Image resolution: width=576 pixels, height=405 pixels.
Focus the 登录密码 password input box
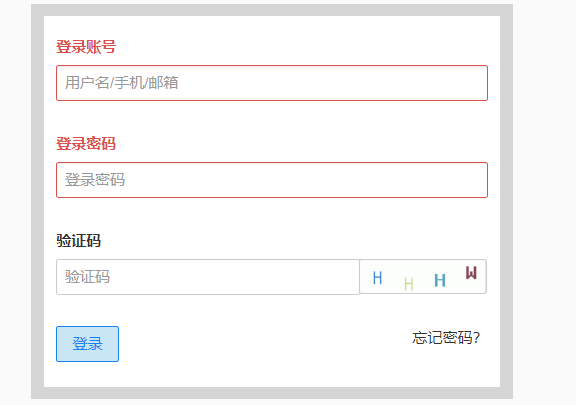(272, 180)
